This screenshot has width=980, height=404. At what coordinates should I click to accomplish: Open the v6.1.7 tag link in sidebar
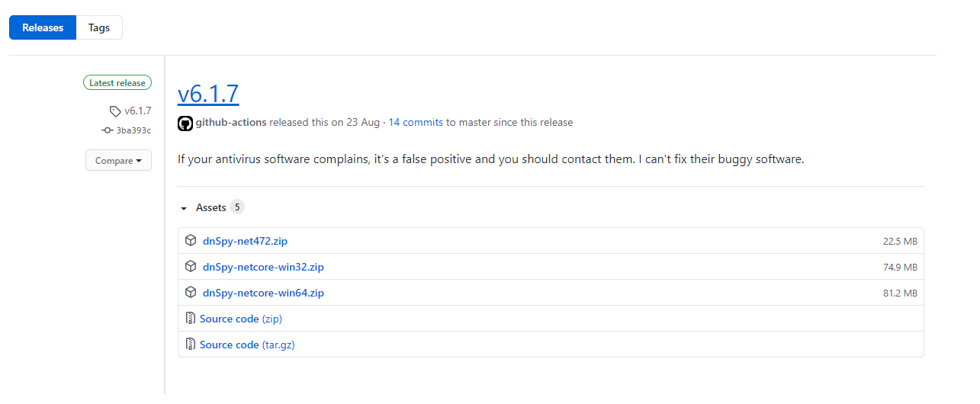point(137,111)
